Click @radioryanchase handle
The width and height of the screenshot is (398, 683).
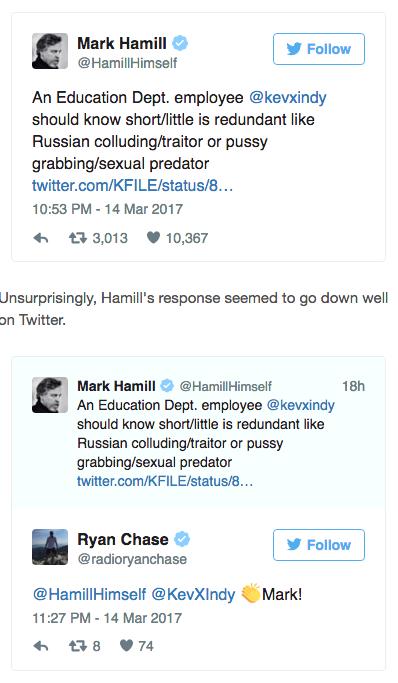(132, 559)
